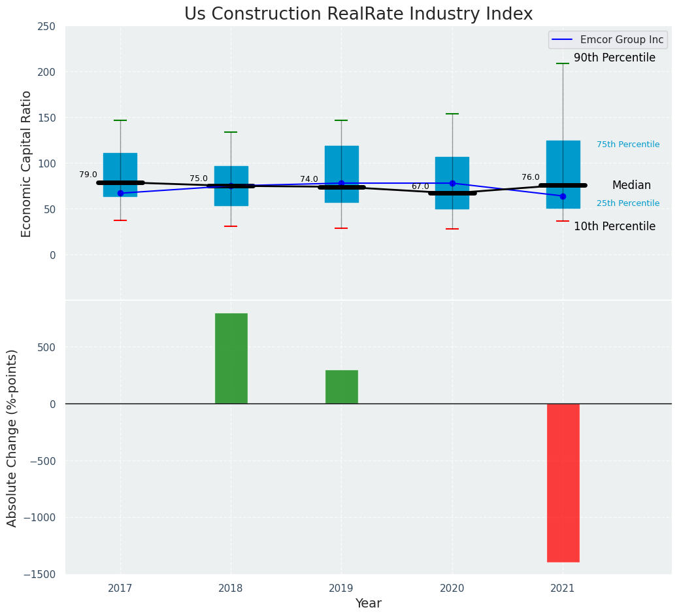Click the 2017 blue box plot
Screen dimensions: 679x616
[x=120, y=167]
